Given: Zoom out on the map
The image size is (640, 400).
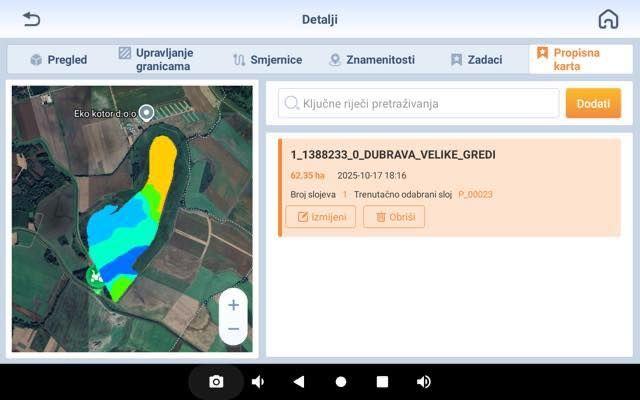Looking at the screenshot, I should tap(233, 329).
